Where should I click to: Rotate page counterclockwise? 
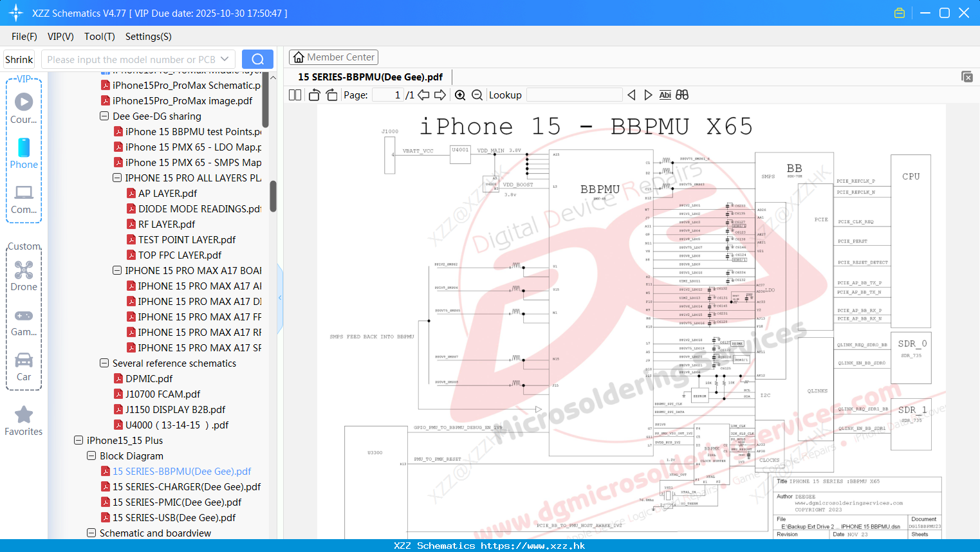click(x=314, y=95)
